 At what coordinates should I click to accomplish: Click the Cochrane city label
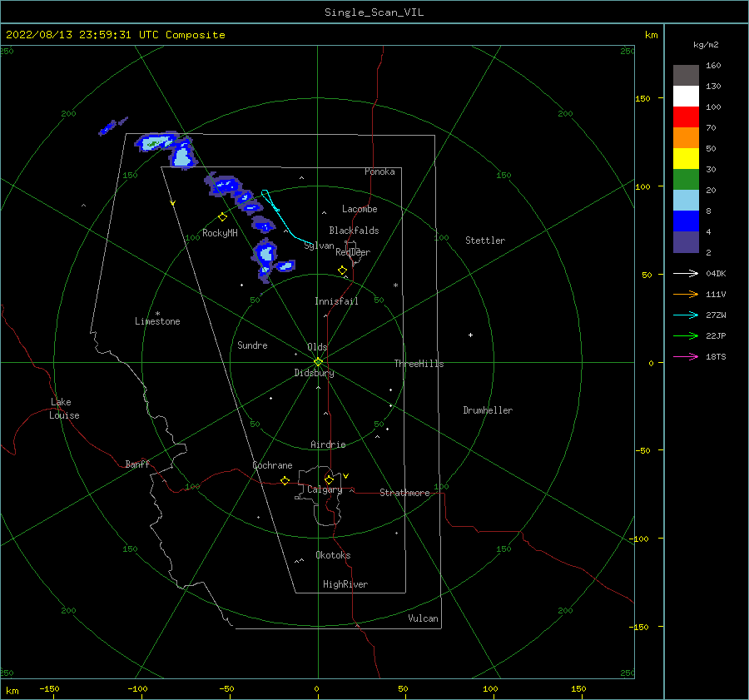(272, 465)
